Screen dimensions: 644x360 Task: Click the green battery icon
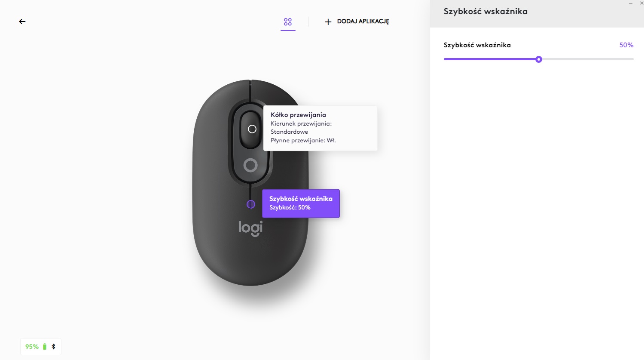45,347
